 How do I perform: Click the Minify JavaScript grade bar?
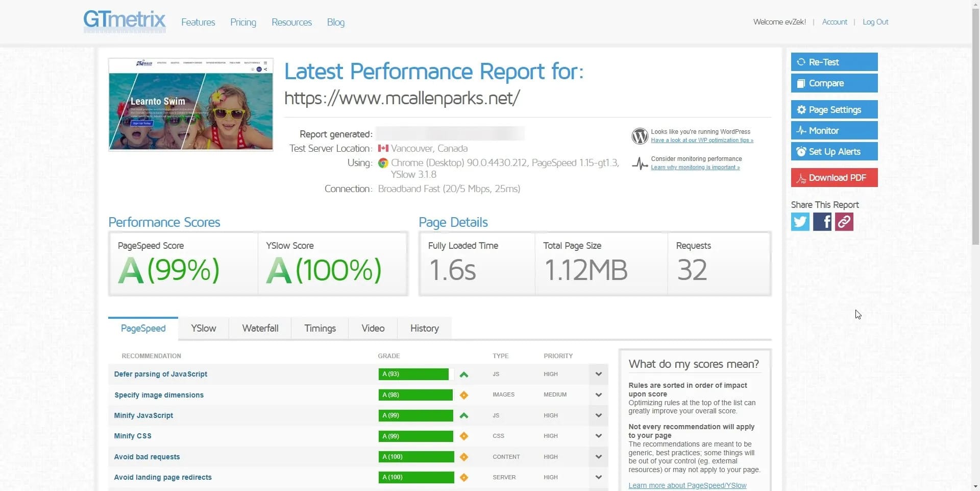pos(415,415)
